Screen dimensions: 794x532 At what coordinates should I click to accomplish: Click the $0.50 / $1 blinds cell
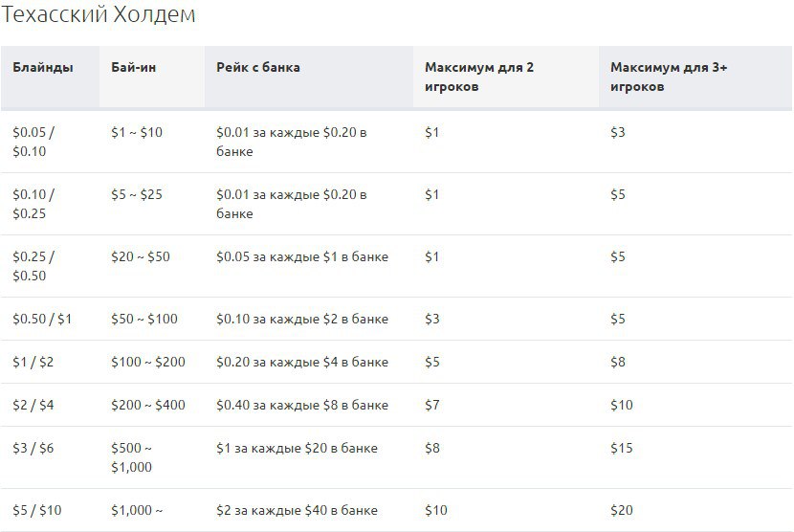tap(42, 320)
